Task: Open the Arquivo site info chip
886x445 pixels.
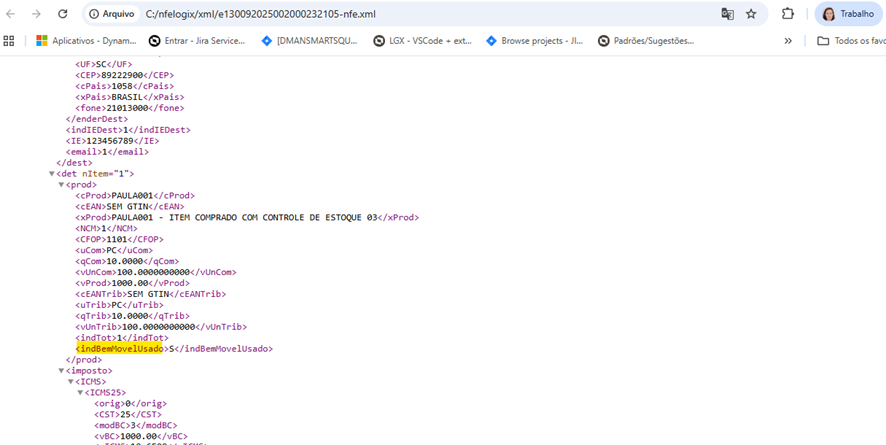Action: click(111, 14)
